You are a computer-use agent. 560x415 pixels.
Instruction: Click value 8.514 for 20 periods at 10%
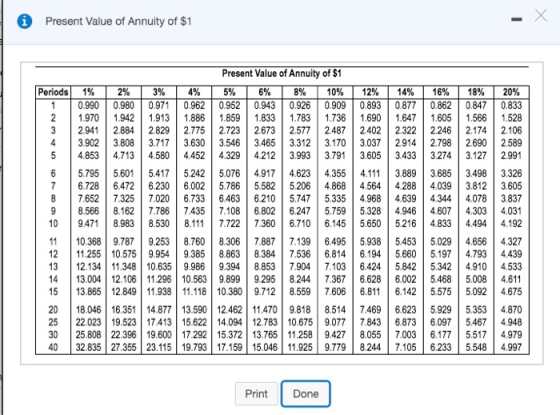pos(335,310)
